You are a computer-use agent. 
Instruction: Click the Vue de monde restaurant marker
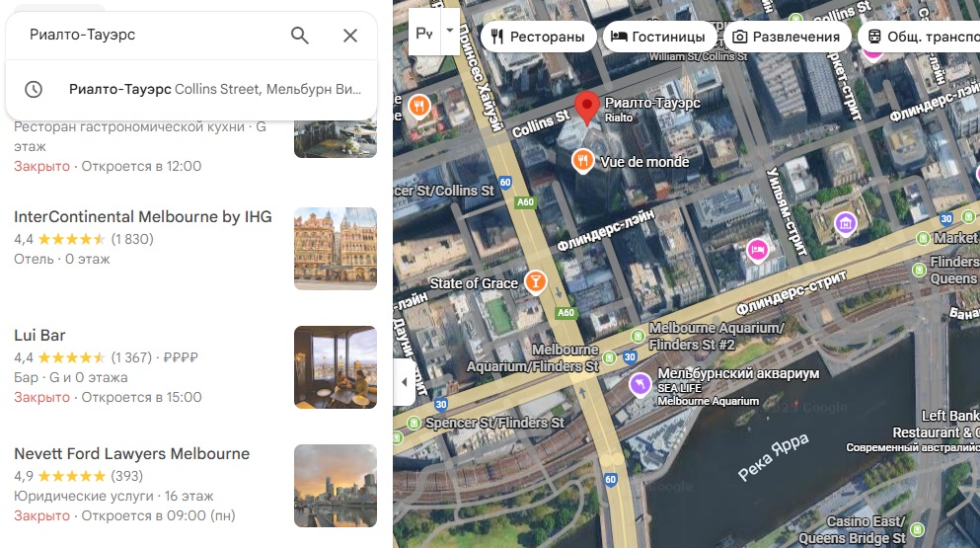(582, 161)
